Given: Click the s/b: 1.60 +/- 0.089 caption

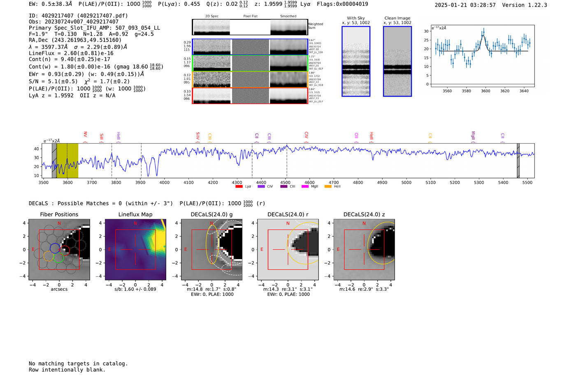Looking at the screenshot, I should (x=135, y=289).
